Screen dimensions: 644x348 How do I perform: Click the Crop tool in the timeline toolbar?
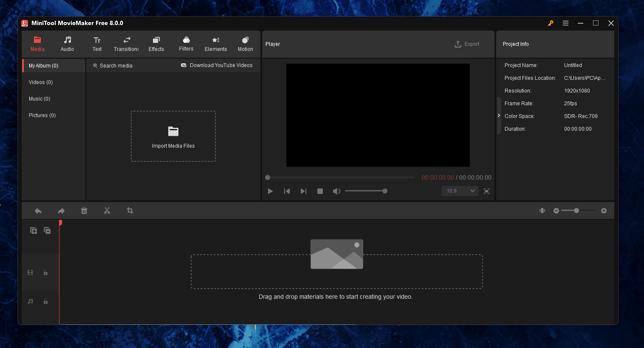click(130, 210)
